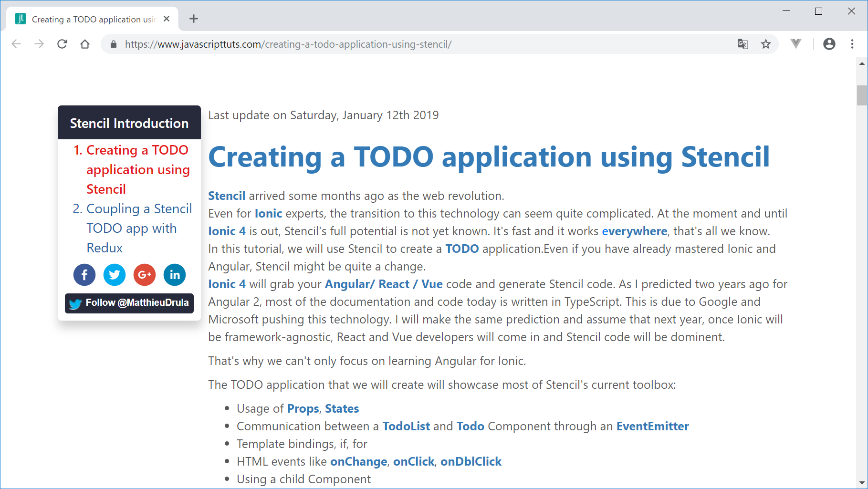This screenshot has width=868, height=489.
Task: Click the Last update date text
Action: click(324, 115)
